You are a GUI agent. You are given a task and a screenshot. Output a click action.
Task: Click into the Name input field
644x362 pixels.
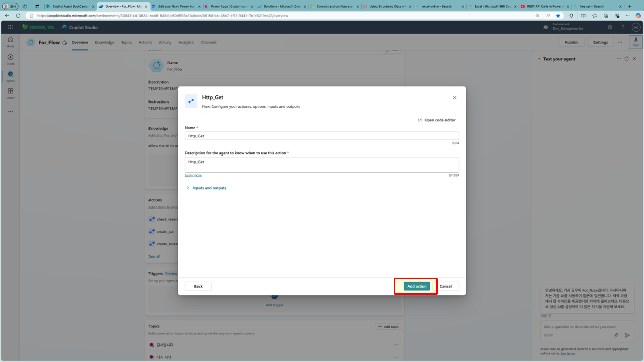(x=322, y=136)
